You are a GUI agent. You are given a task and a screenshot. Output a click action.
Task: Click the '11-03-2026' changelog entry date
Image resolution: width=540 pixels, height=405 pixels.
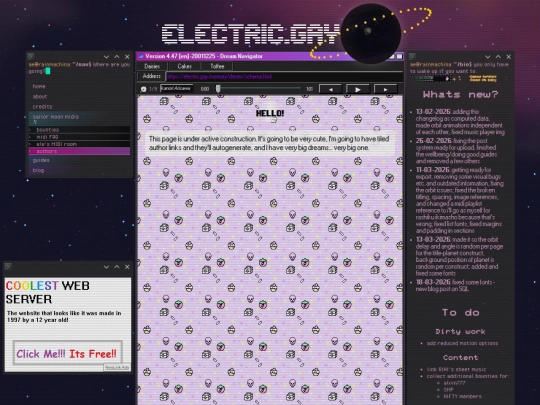[433, 170]
